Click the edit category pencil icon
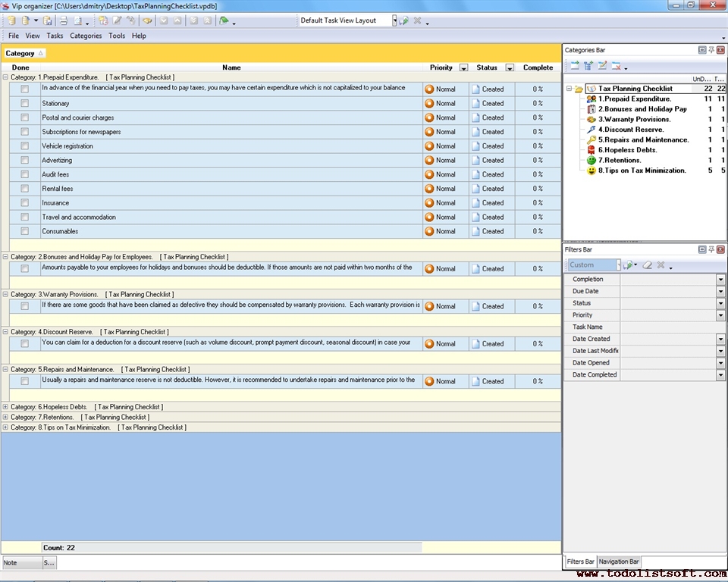The height and width of the screenshot is (582, 728). 602,66
